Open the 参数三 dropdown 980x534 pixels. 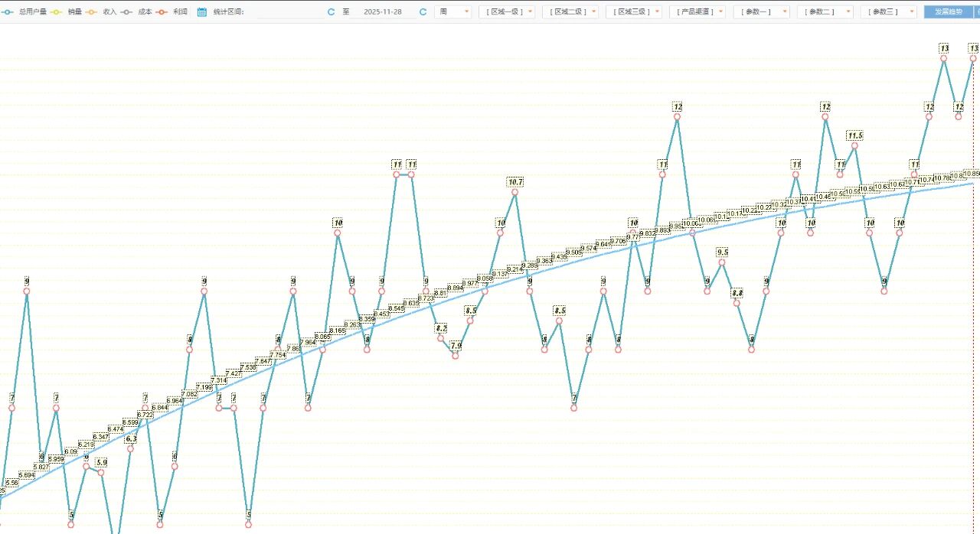[x=887, y=12]
